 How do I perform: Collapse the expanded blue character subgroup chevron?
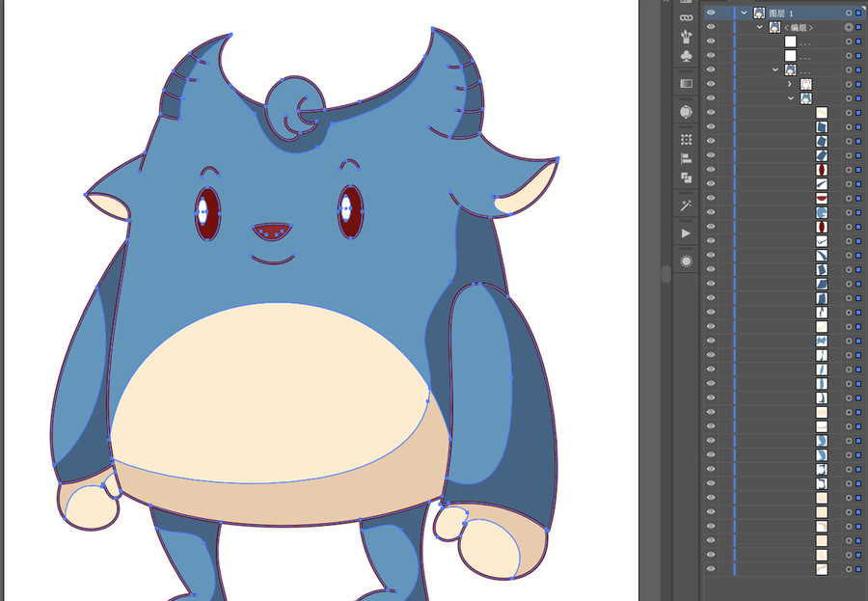791,98
